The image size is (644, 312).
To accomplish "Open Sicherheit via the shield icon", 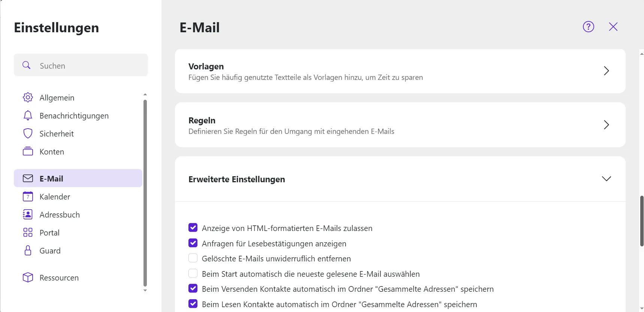I will coord(27,133).
